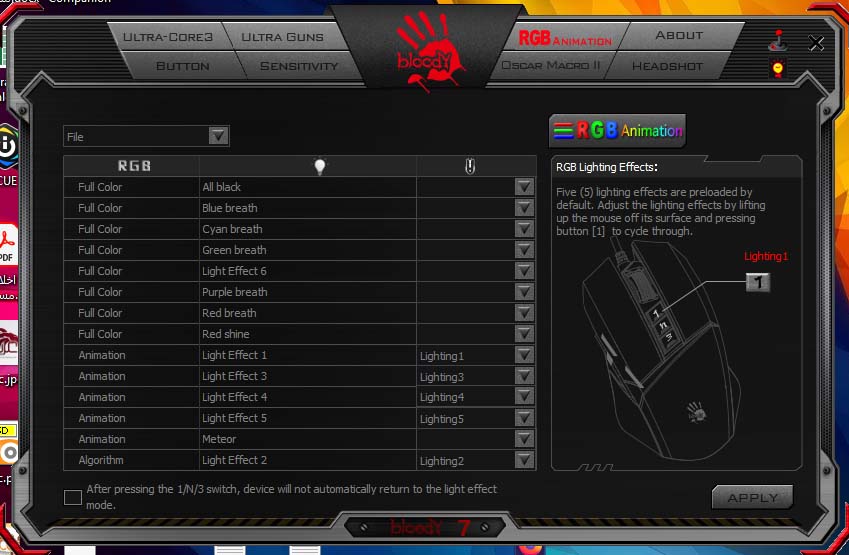Click the mouse column header icon

click(470, 167)
